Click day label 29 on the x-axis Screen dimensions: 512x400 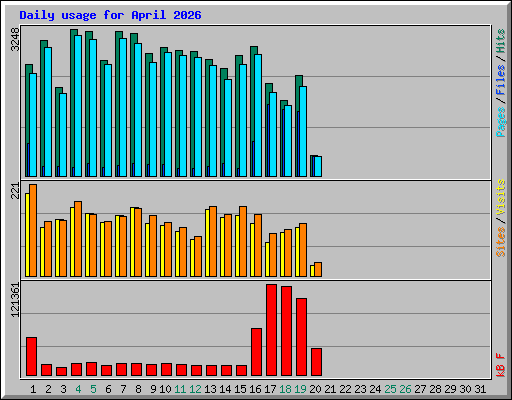[x=450, y=389]
